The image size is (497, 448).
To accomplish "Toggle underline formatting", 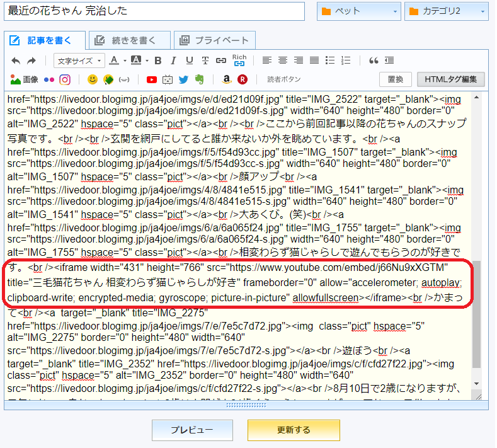I will (189, 60).
